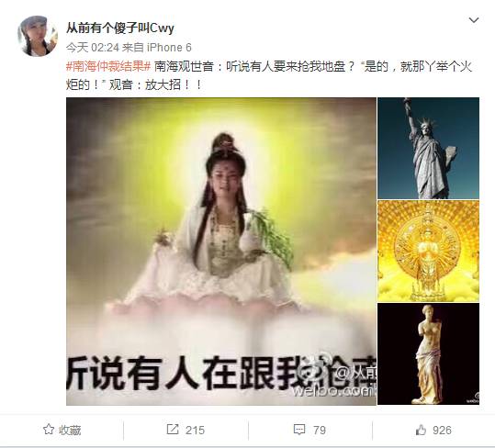This screenshot has height=448, width=495.
Task: Click the repost share icon
Action: coord(173,430)
